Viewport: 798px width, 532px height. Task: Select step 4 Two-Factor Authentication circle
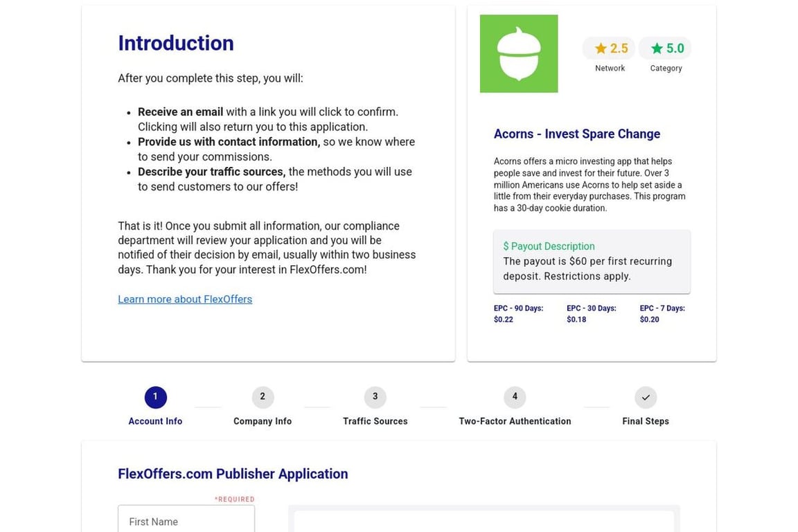pyautogui.click(x=515, y=397)
